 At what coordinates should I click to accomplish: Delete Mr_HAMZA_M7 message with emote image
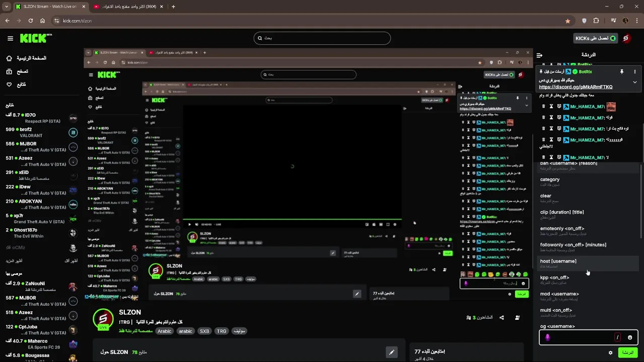544,107
